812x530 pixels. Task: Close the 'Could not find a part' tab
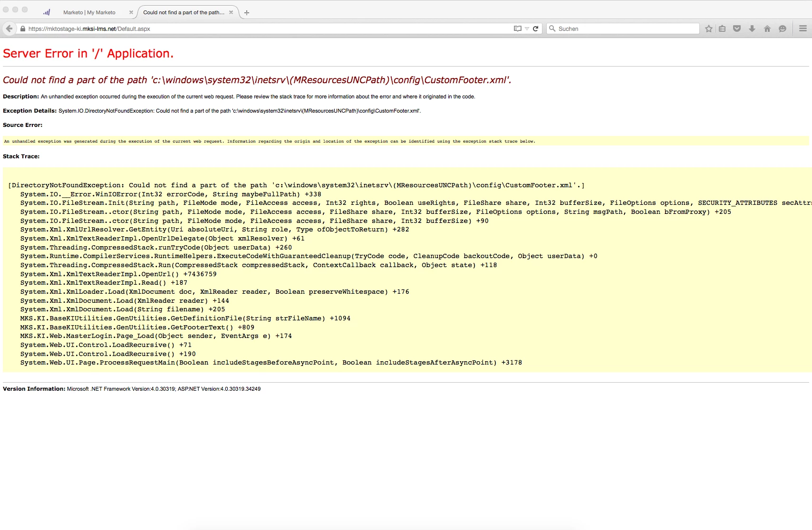(231, 12)
